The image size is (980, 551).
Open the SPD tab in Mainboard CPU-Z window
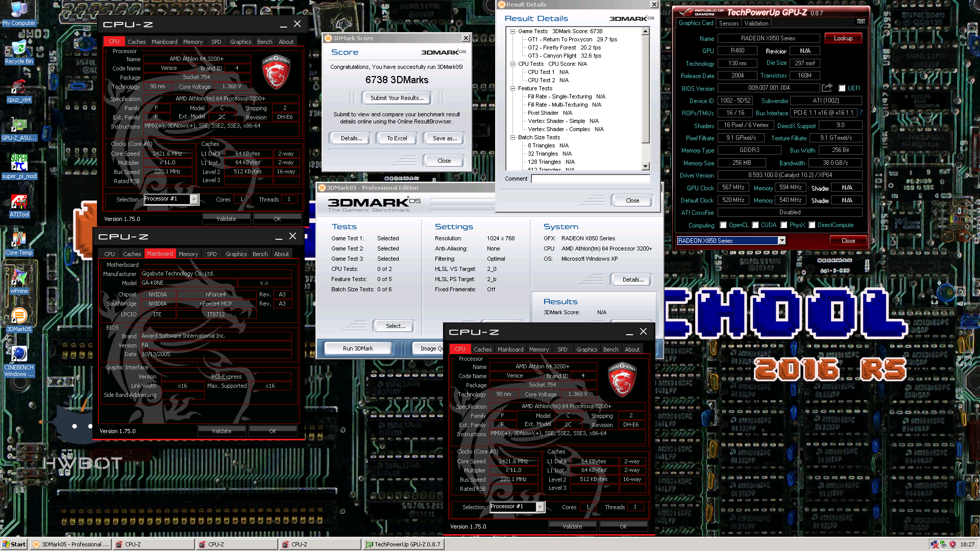tap(211, 254)
